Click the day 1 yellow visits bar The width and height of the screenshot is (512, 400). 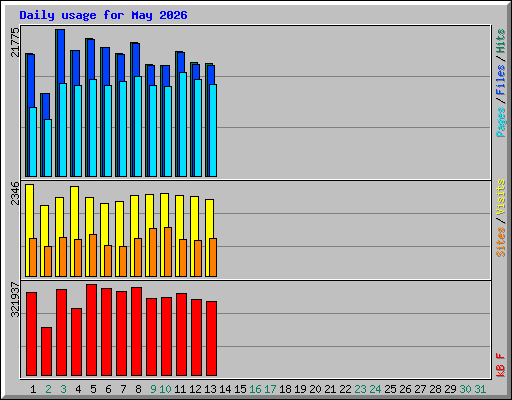click(x=29, y=211)
